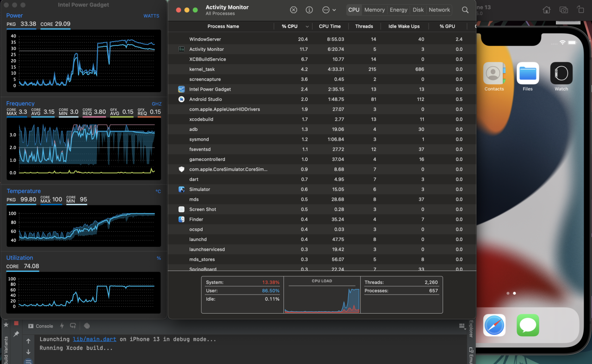
Task: Open the lib/main.dart link
Action: point(94,339)
